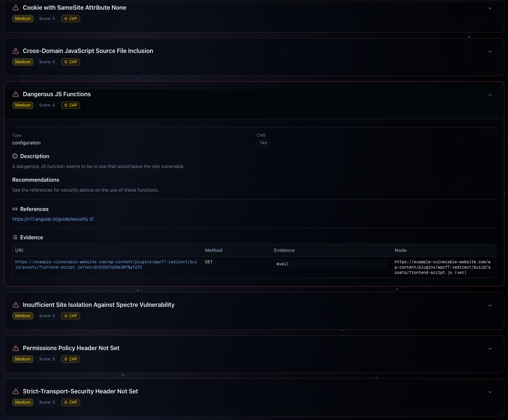The height and width of the screenshot is (420, 508).
Task: Expand the Cookie with SameSite Attribute None card
Action: pos(490,8)
